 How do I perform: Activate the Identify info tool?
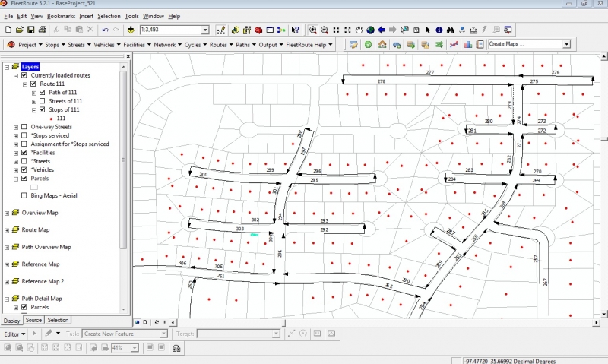click(439, 30)
